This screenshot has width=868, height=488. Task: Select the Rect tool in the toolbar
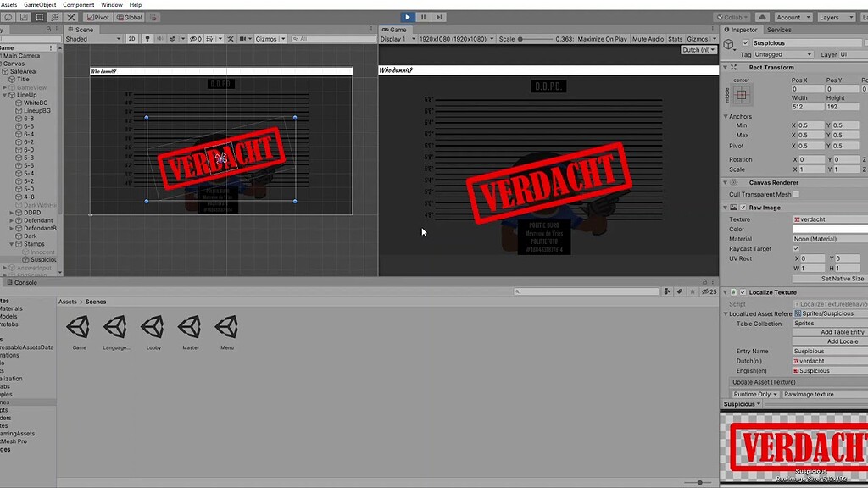coord(38,17)
